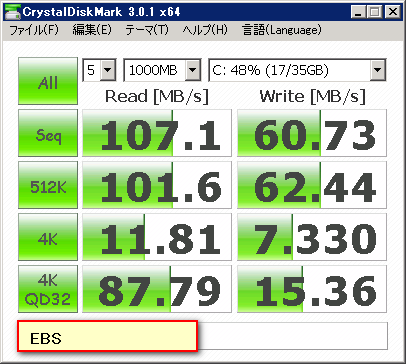Click the Read [MB/s] column header
Image resolution: width=406 pixels, height=364 pixels.
tap(157, 96)
